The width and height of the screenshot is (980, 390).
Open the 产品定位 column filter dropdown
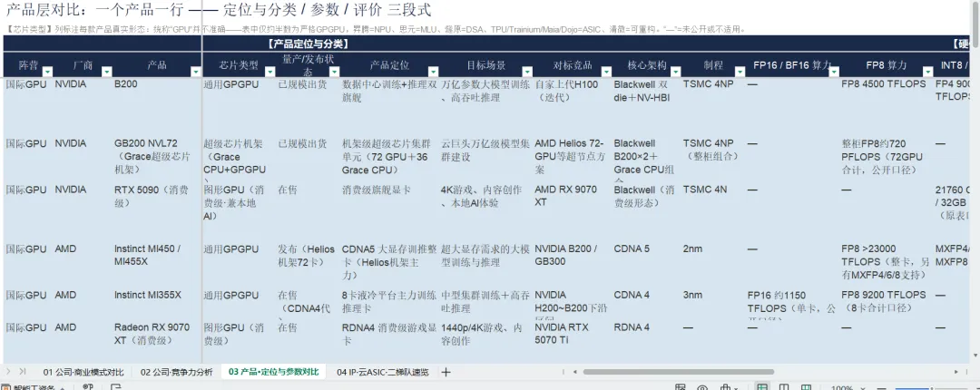click(433, 72)
